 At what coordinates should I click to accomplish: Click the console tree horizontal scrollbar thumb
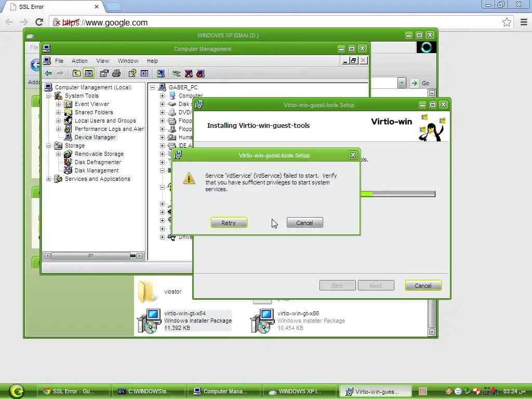click(x=90, y=256)
